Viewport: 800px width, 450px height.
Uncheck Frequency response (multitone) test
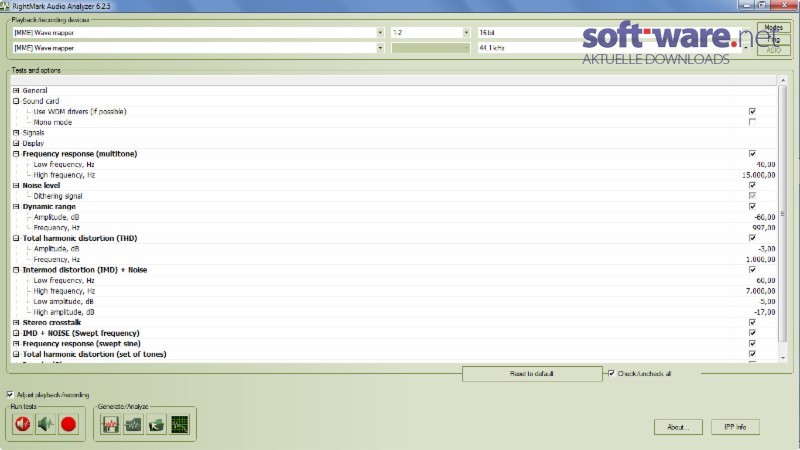pyautogui.click(x=752, y=154)
